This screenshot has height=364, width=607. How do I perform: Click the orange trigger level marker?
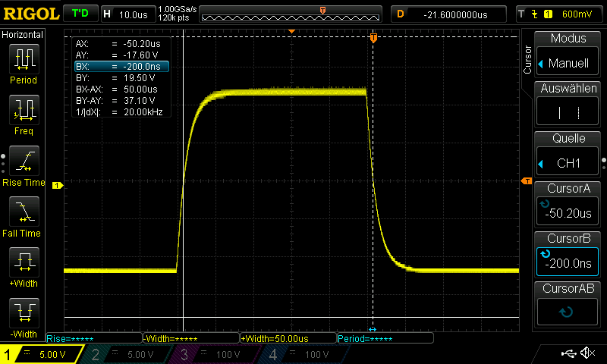[x=526, y=180]
